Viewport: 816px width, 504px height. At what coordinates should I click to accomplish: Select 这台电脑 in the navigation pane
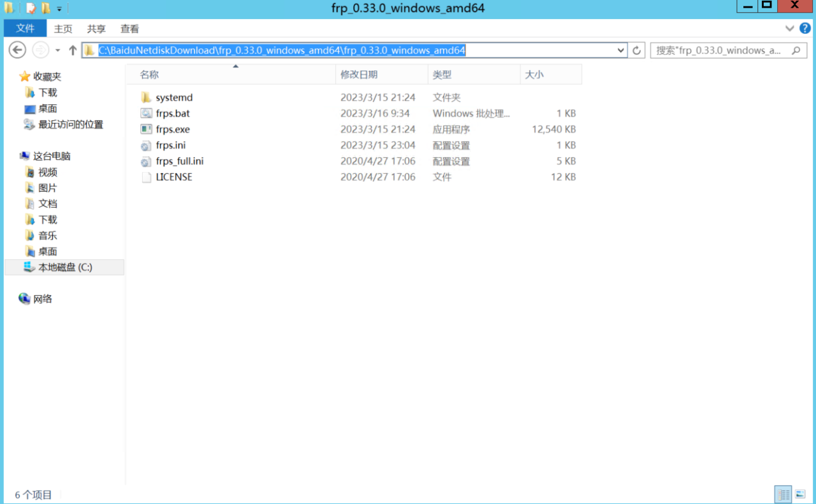tap(52, 156)
